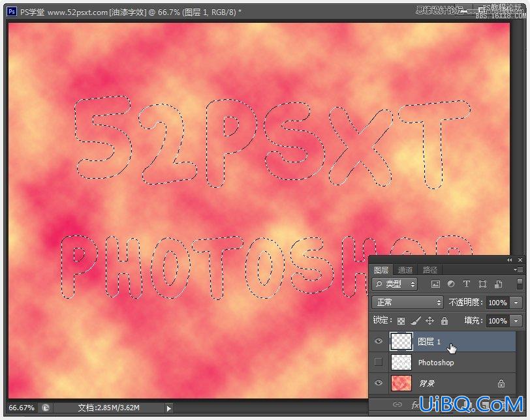Open the layers panel flyout menu

point(518,269)
